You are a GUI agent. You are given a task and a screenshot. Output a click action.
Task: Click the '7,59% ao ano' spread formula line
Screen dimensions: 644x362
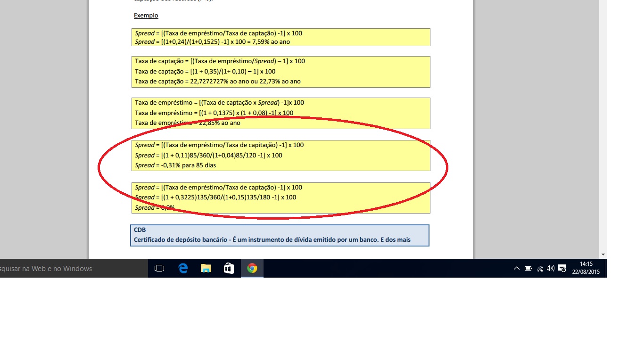pyautogui.click(x=212, y=41)
